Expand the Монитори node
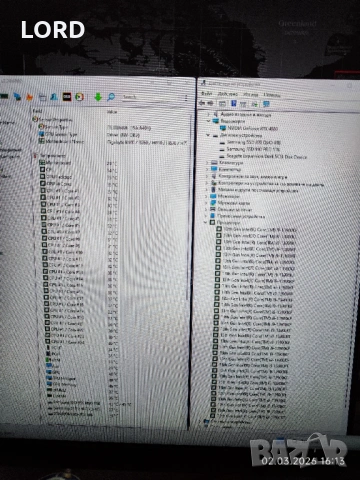Screen dimensions: 360x480 [207, 196]
